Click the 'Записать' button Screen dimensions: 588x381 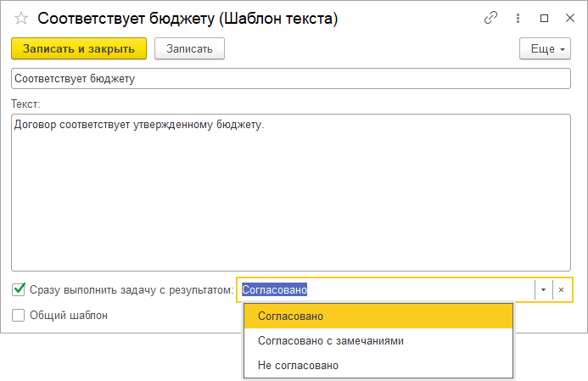pos(189,49)
